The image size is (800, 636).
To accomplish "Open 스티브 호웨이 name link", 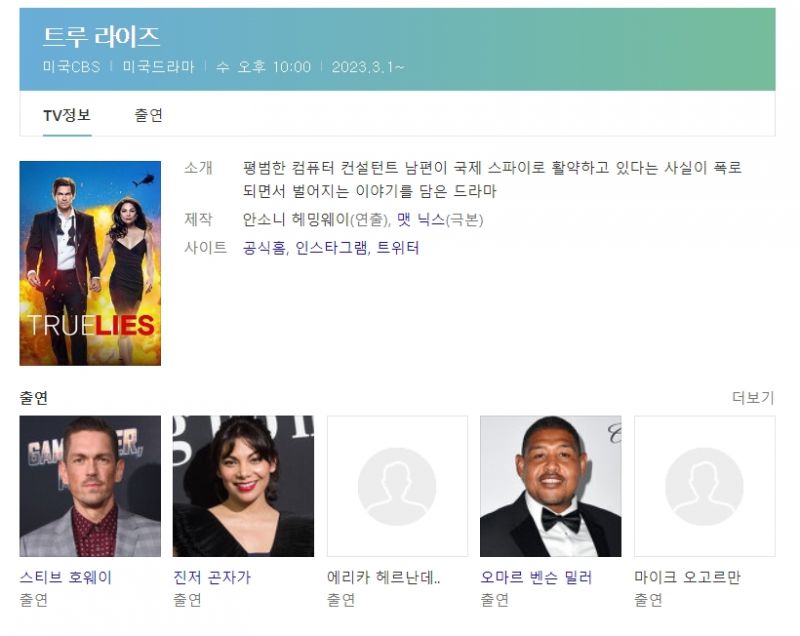I will point(65,577).
